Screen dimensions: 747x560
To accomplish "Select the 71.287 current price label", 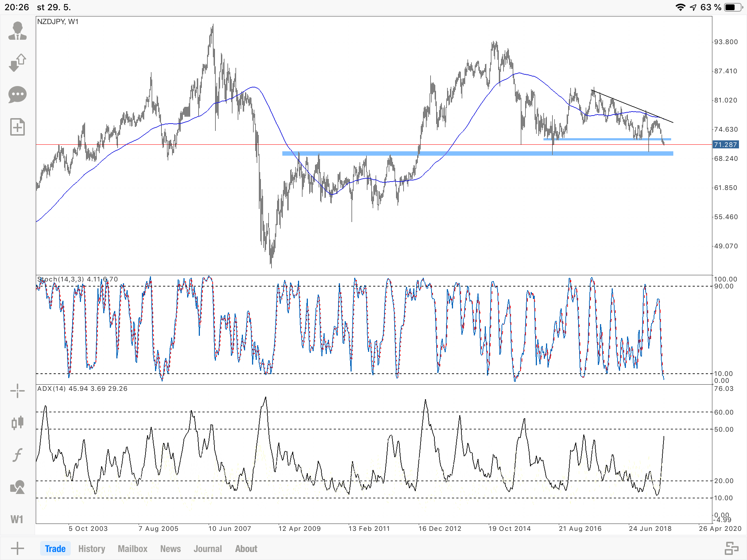I will (725, 145).
